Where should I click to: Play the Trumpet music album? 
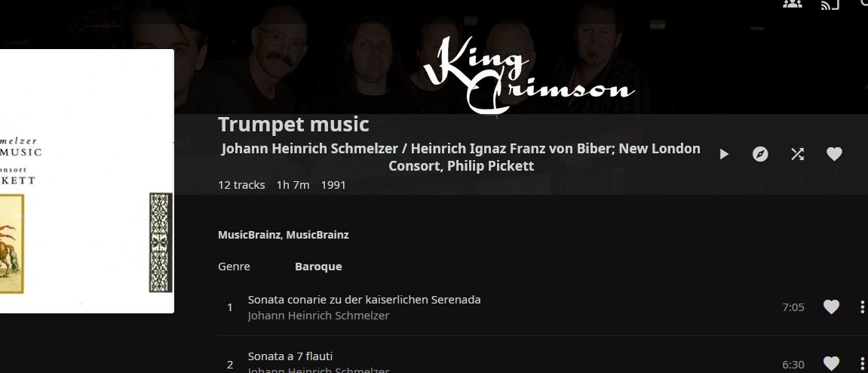coord(723,154)
